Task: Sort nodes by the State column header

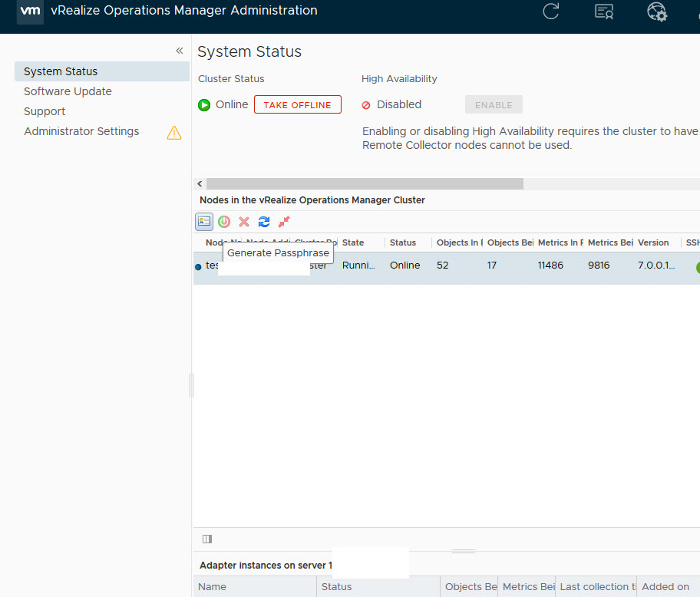Action: click(x=354, y=242)
